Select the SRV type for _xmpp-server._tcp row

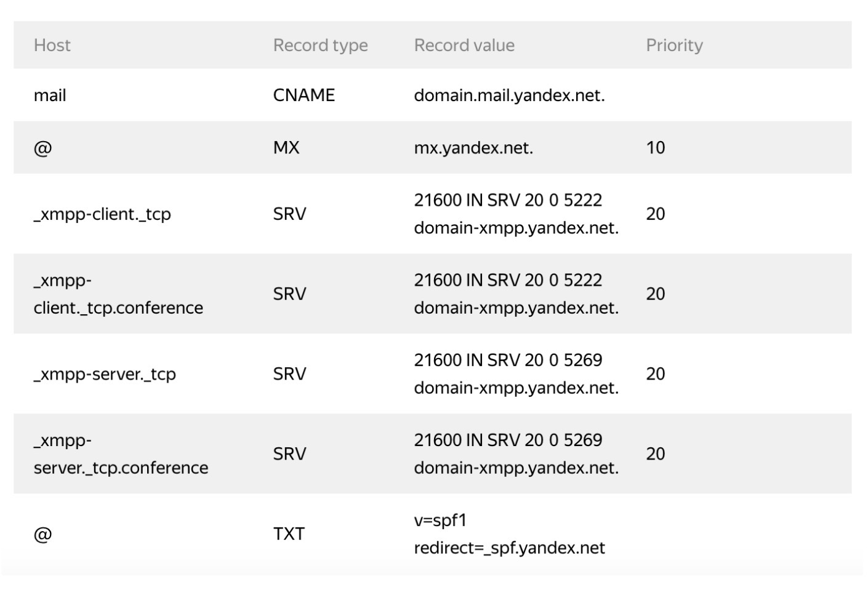[x=289, y=374]
